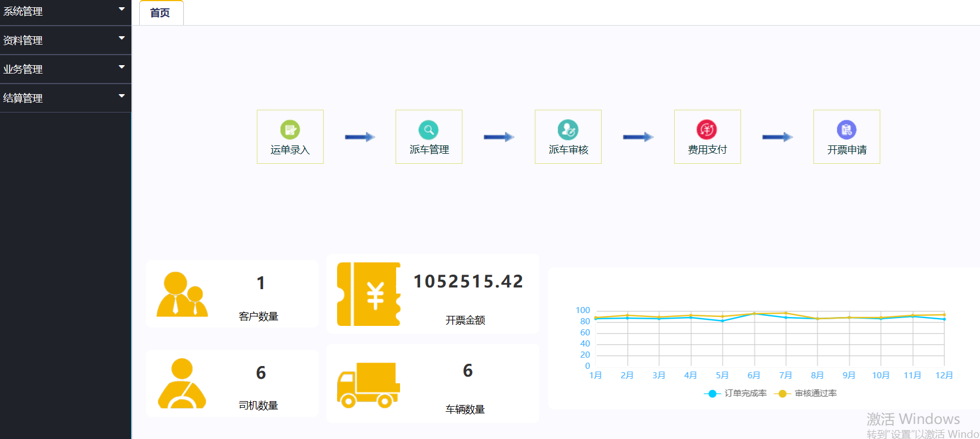Viewport: 980px width, 439px height.
Task: Click the 车辆数量 label text
Action: coord(465,409)
